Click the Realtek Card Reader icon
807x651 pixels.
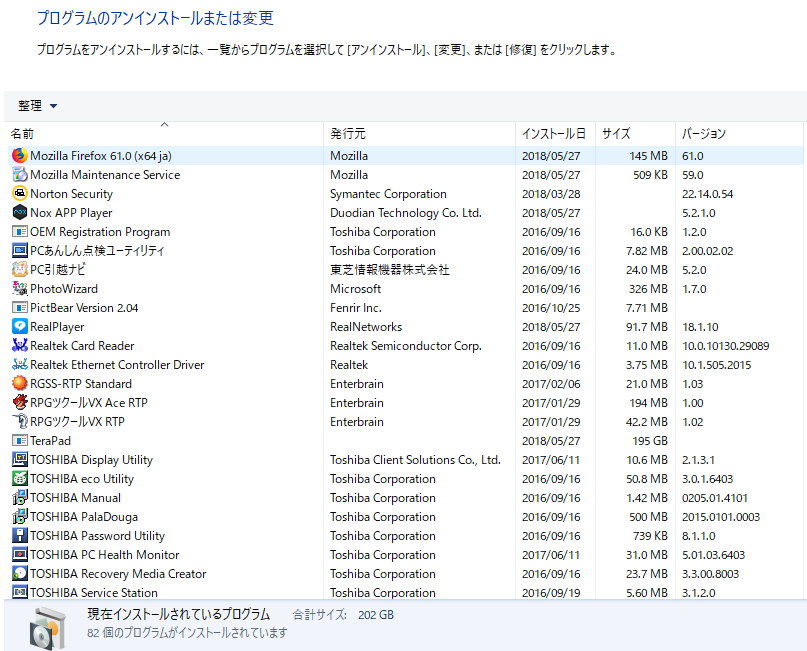pos(19,346)
